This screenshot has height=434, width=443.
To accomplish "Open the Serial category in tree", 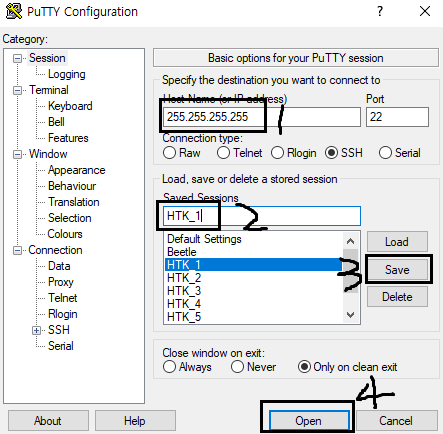I will (60, 346).
